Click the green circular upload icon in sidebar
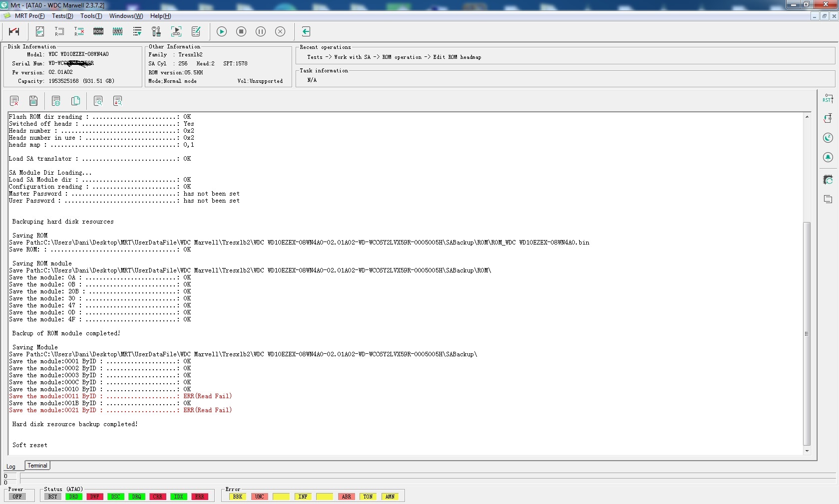The image size is (839, 504). click(x=828, y=157)
